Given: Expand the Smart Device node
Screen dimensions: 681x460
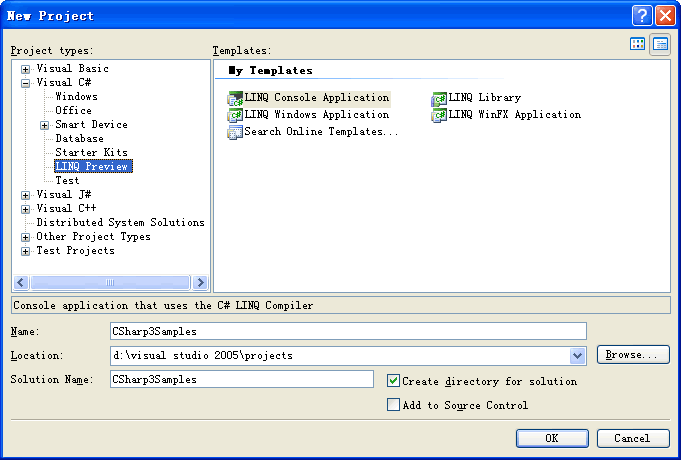Looking at the screenshot, I should (44, 125).
